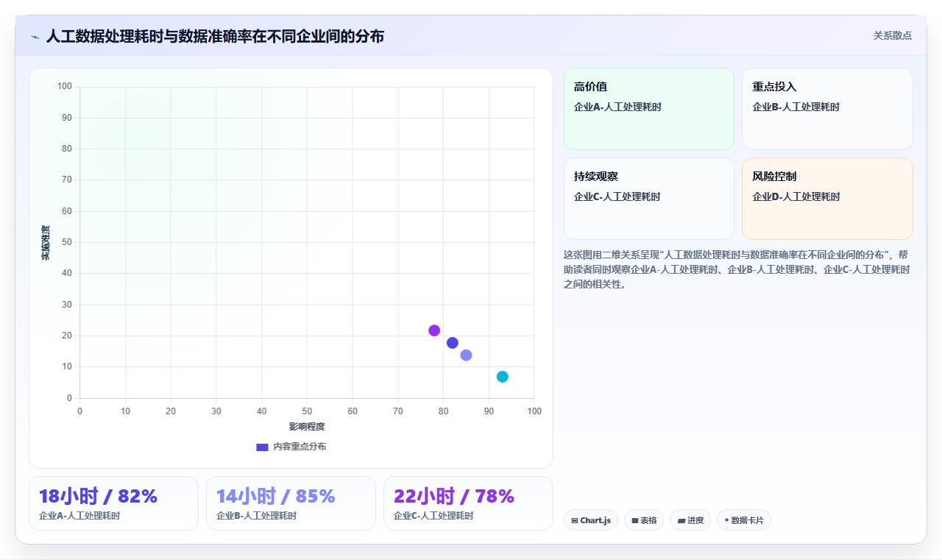Click the 影响程度 x-axis title
Viewport: 942px width, 560px height.
307,427
